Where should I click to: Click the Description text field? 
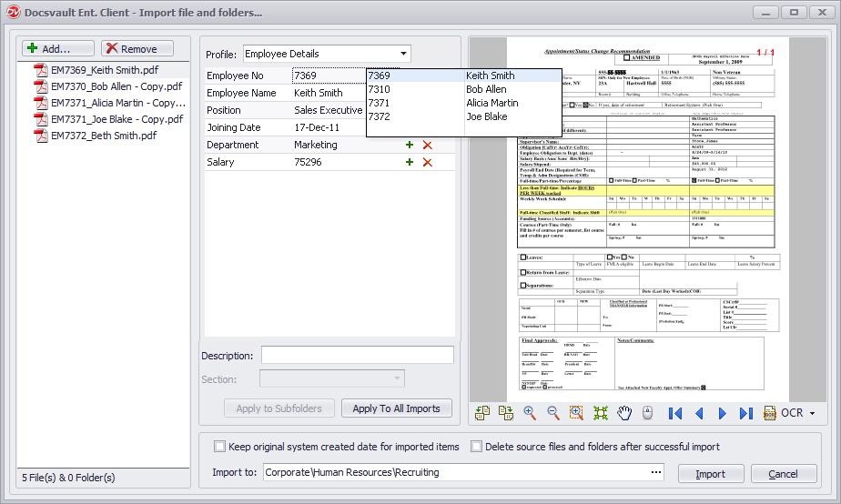coord(356,355)
